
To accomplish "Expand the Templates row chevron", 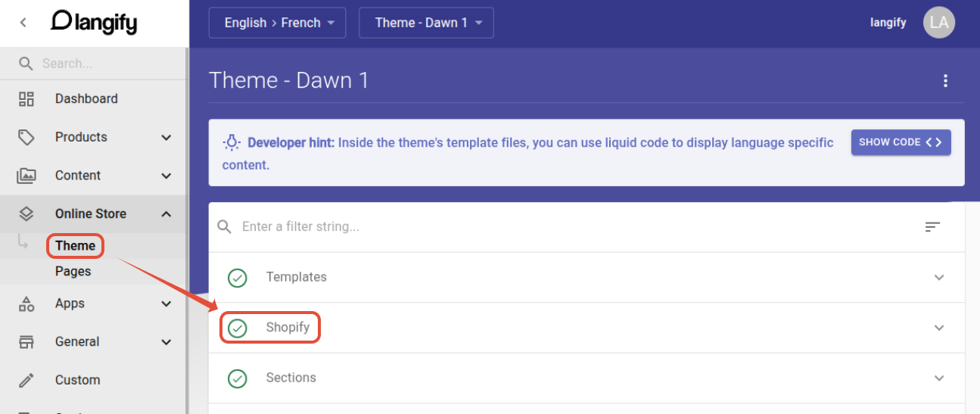I will point(939,277).
